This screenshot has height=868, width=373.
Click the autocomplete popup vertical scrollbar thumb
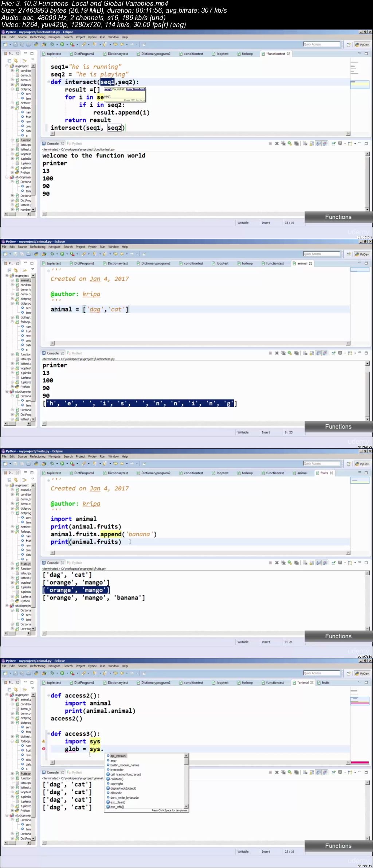pyautogui.click(x=186, y=761)
